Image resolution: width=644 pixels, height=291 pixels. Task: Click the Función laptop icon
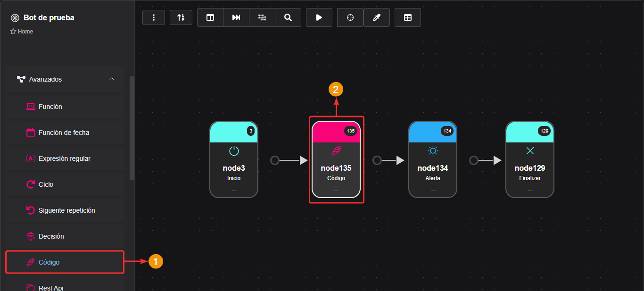(x=31, y=107)
